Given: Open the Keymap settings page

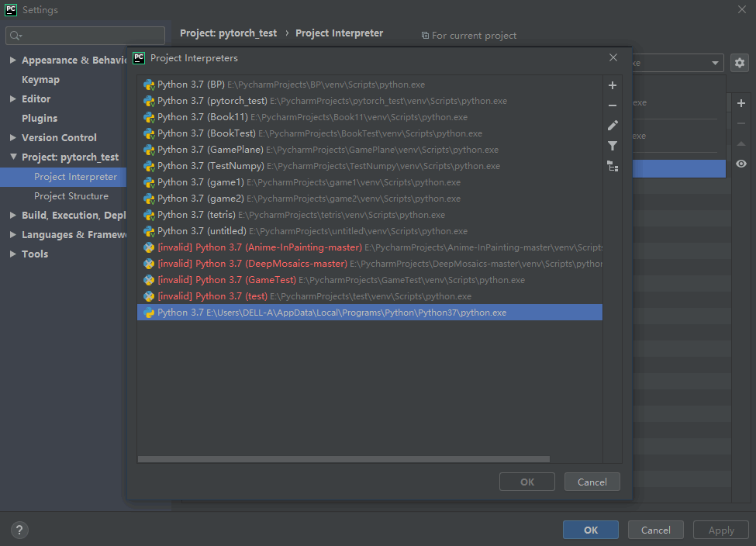Looking at the screenshot, I should tap(40, 80).
